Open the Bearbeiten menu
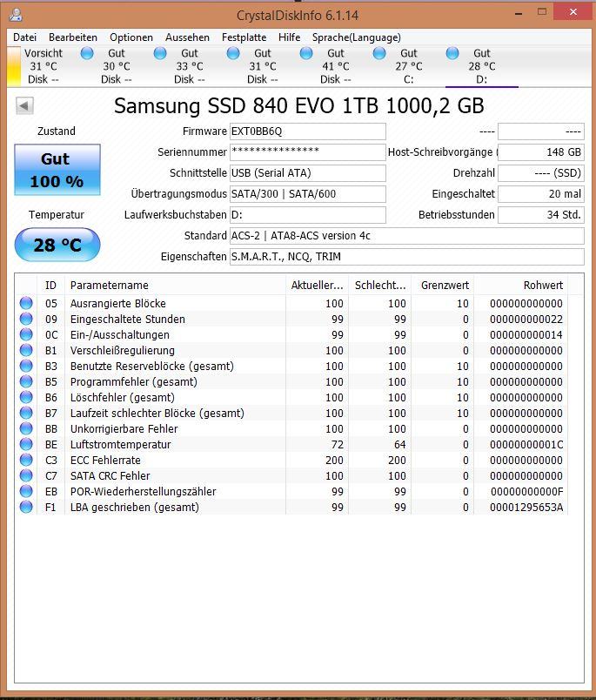Screen dimensions: 596x700 pyautogui.click(x=73, y=37)
